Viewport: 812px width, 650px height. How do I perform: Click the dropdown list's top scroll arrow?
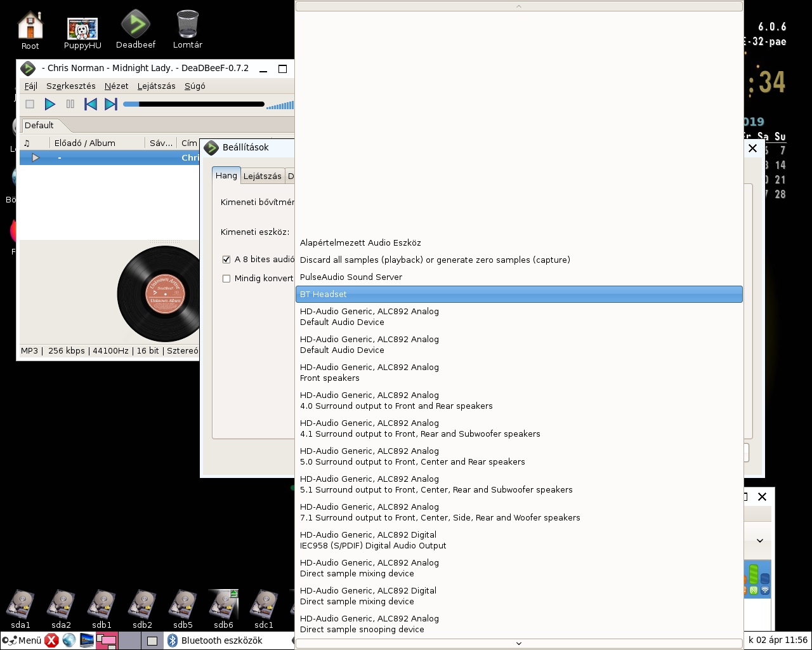pos(519,6)
